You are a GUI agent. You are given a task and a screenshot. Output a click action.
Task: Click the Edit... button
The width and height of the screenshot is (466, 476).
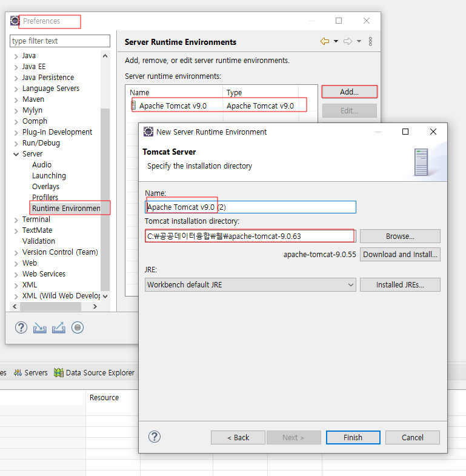coord(349,111)
